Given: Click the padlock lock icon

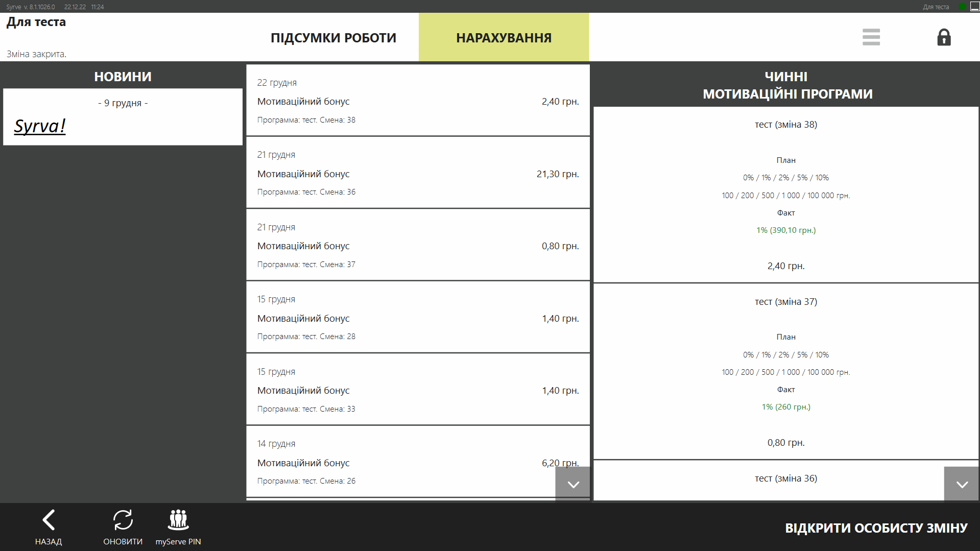Looking at the screenshot, I should [944, 37].
